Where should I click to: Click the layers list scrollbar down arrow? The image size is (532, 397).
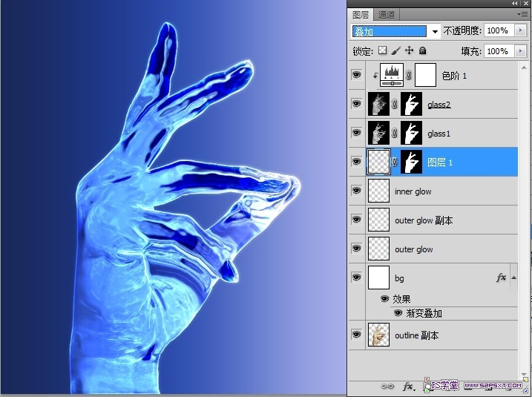point(525,375)
